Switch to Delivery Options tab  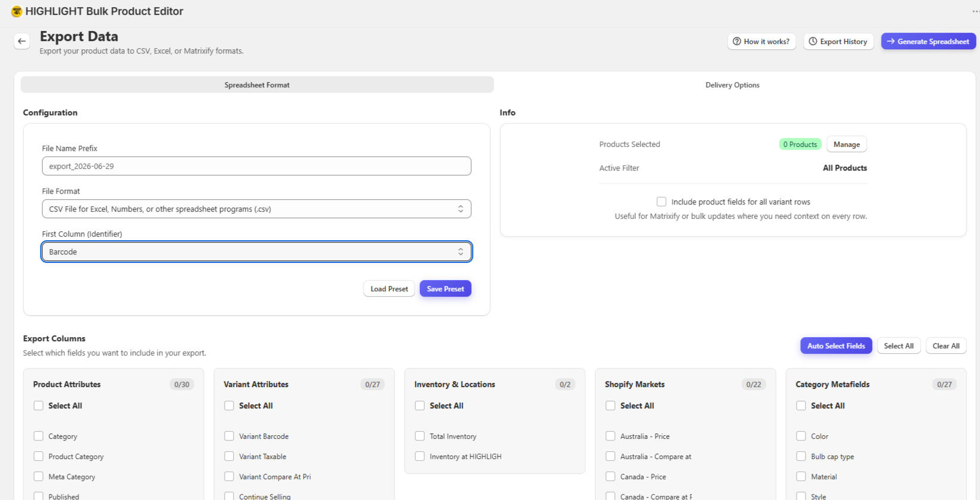tap(732, 85)
